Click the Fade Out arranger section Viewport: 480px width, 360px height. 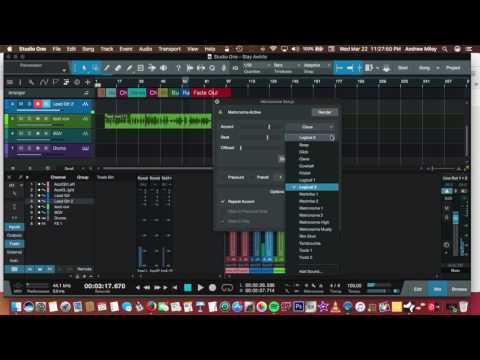(210, 93)
